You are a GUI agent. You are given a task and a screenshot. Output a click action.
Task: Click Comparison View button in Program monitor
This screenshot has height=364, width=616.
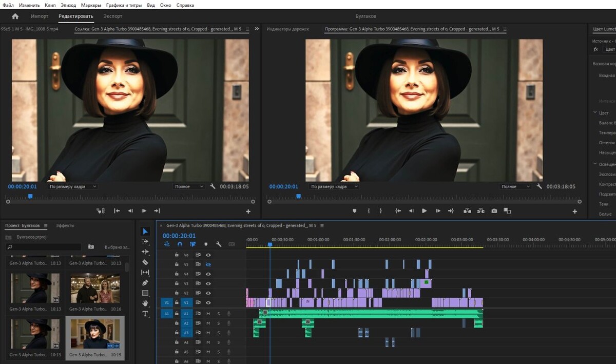(507, 211)
